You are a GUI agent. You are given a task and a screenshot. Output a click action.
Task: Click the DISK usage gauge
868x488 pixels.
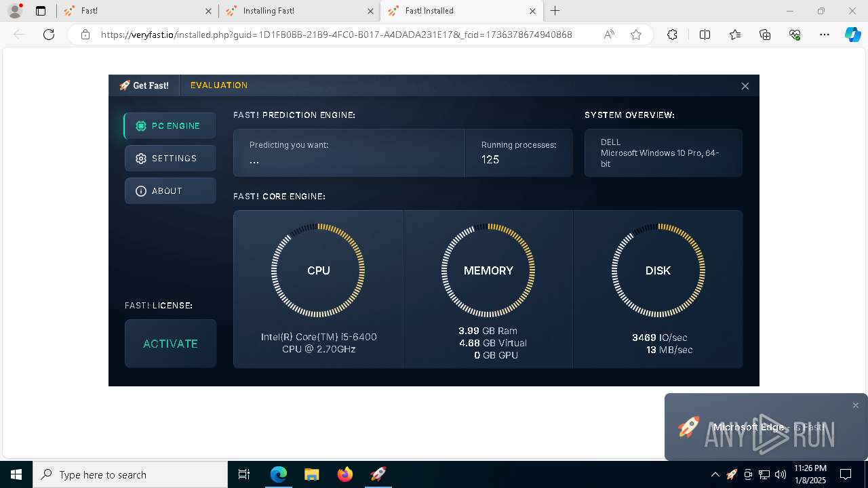[658, 270]
